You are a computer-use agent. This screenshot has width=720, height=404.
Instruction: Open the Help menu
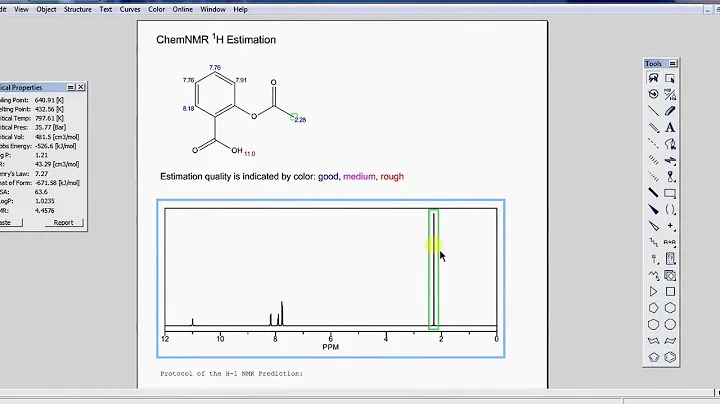pos(241,9)
